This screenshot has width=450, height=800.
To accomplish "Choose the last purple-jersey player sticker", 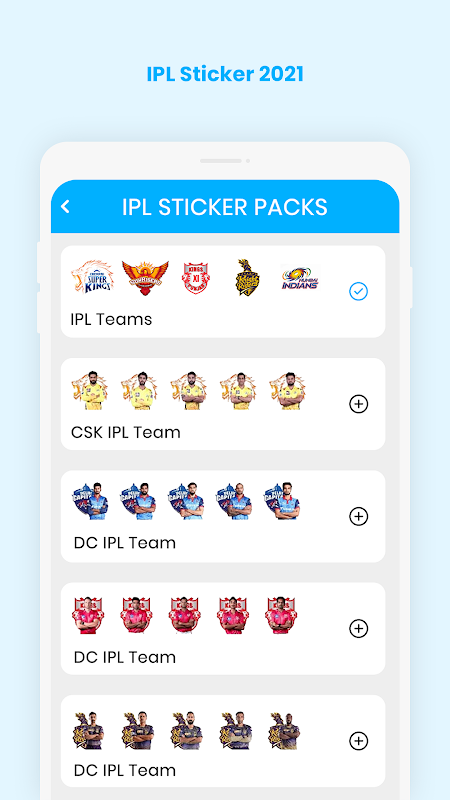I will click(284, 731).
